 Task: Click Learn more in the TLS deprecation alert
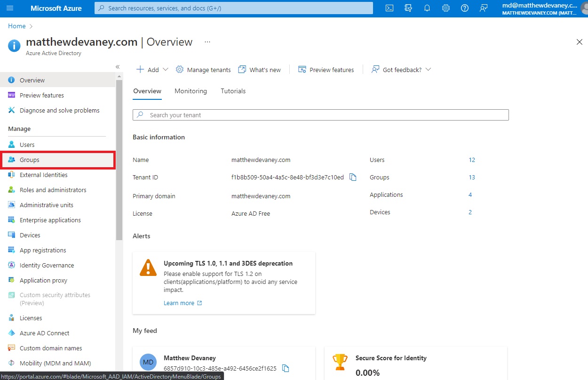pyautogui.click(x=179, y=303)
